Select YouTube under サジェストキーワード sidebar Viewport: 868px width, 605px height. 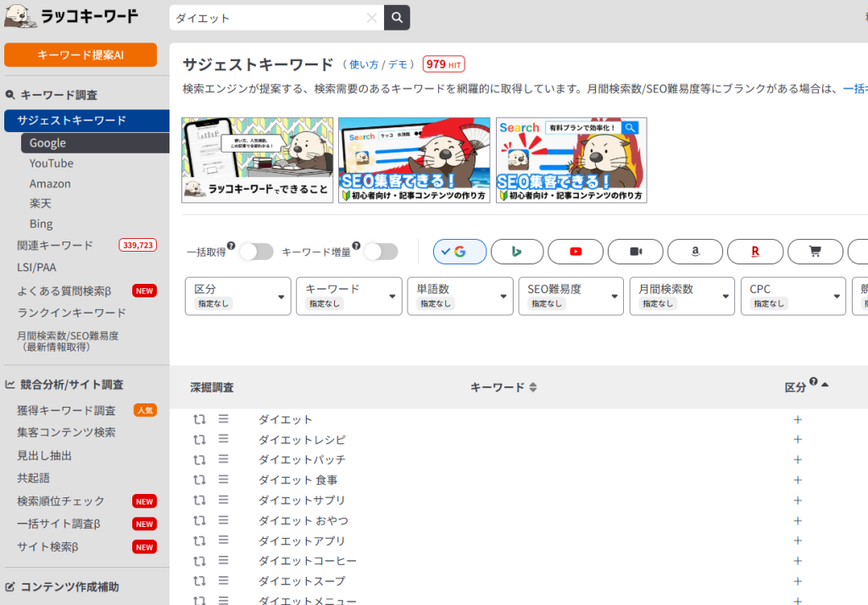51,164
